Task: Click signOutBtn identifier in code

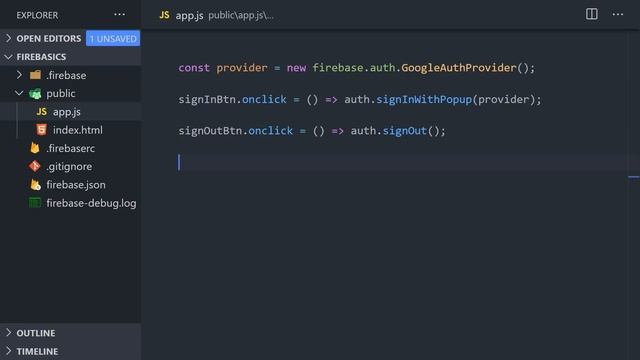Action: coord(210,131)
